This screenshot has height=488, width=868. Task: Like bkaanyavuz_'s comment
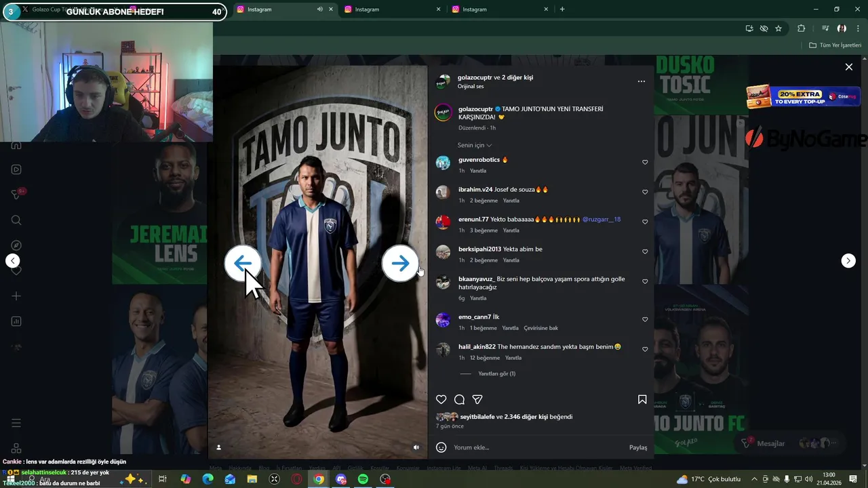pos(645,281)
